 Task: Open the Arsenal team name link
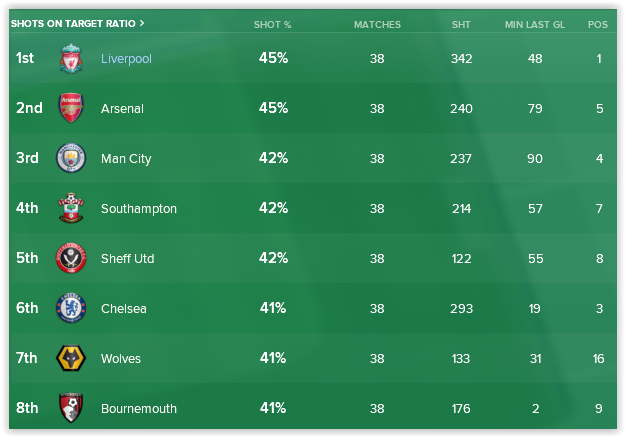pyautogui.click(x=122, y=109)
